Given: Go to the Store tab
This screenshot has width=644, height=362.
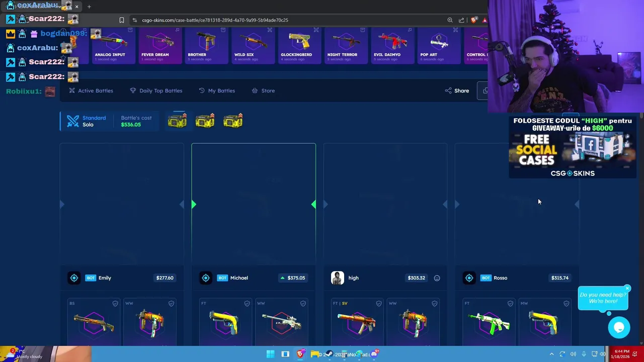Looking at the screenshot, I should (x=263, y=90).
